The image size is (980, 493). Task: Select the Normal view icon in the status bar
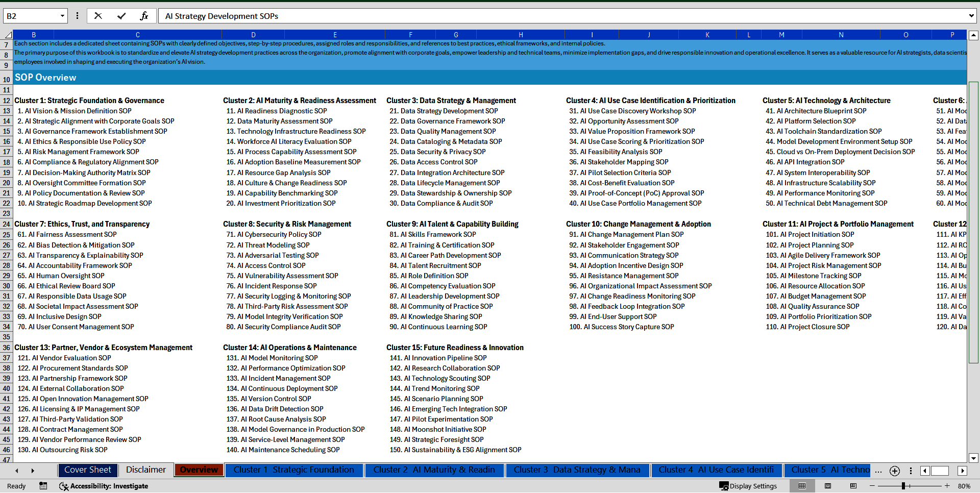802,486
